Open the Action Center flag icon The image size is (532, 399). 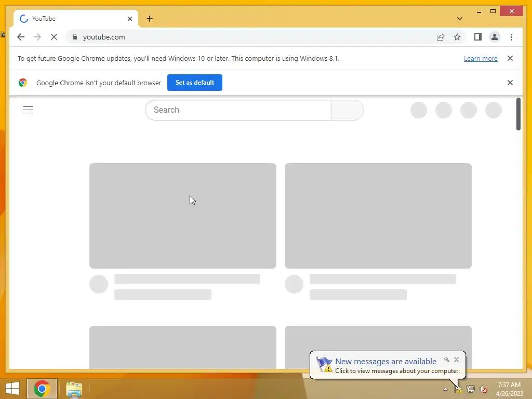pyautogui.click(x=458, y=389)
